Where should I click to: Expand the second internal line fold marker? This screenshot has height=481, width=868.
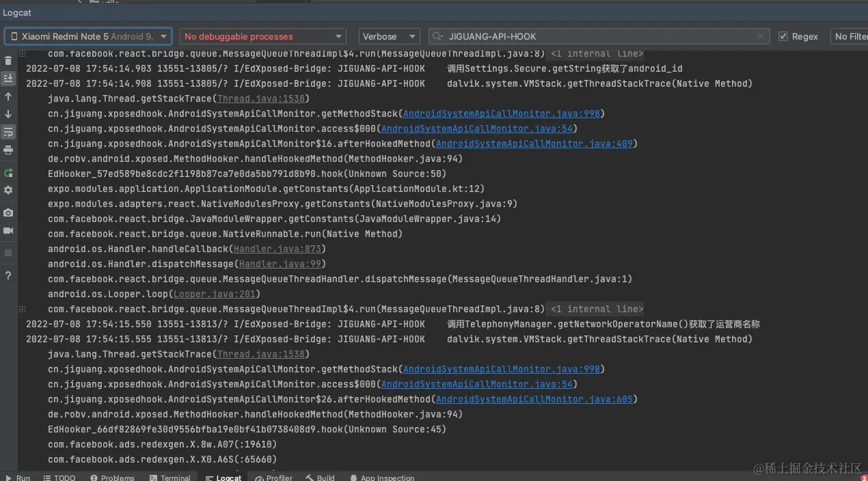[x=22, y=309]
